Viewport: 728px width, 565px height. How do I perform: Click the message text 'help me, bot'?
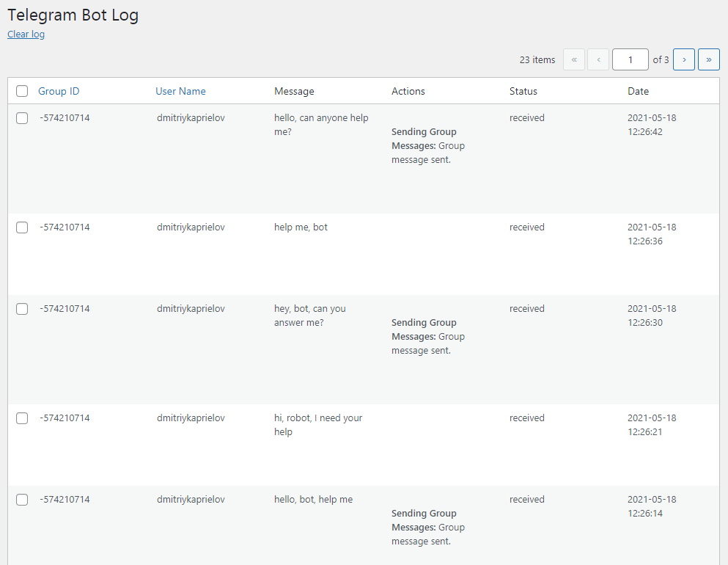pos(301,227)
